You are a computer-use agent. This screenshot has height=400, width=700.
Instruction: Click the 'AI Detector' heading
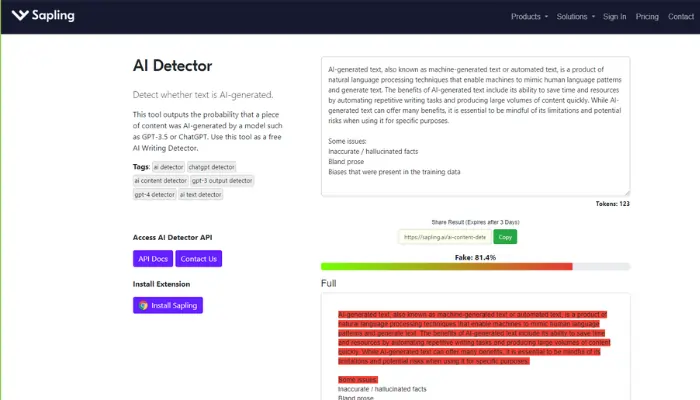(x=172, y=66)
